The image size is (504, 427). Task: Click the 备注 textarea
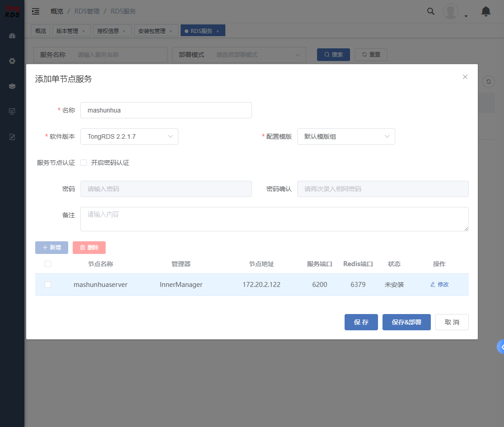tap(275, 219)
